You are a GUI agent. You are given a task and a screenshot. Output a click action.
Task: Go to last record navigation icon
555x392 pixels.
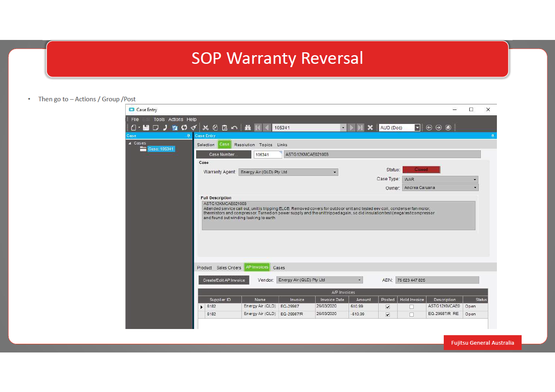pos(361,128)
